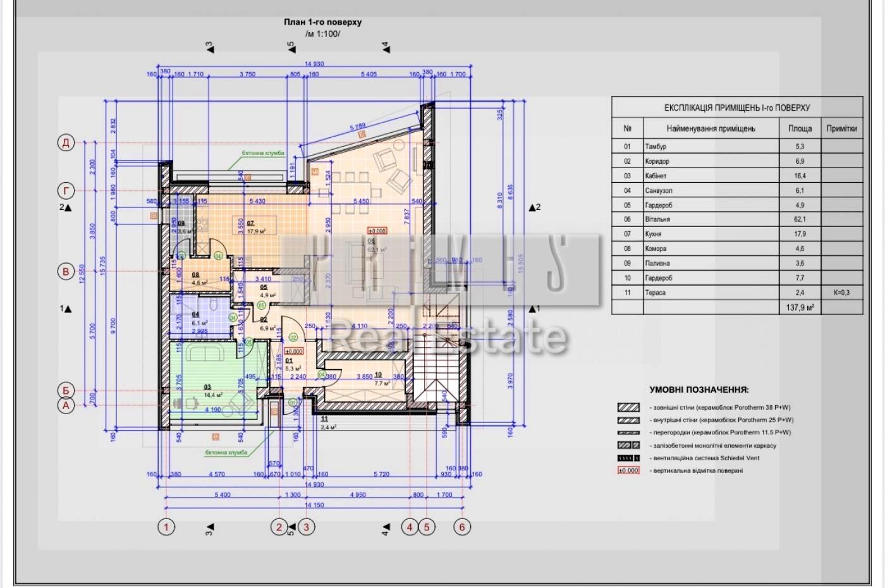Image resolution: width=885 pixels, height=588 pixels.
Task: Select the numbered axis circle 3
Action: click(306, 527)
